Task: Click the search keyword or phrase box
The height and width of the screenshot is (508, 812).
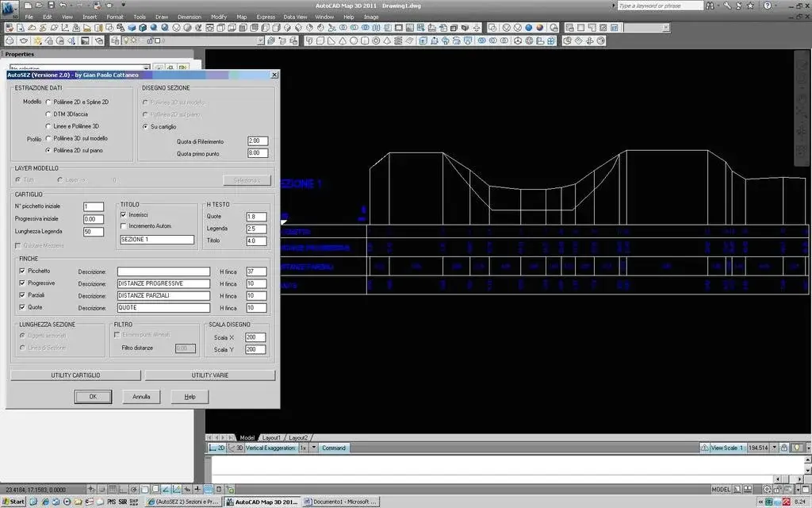Action: (x=661, y=6)
